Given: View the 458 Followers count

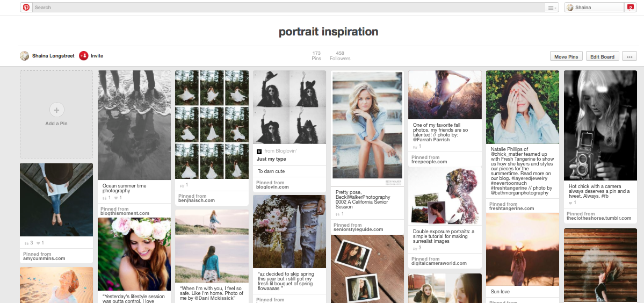Looking at the screenshot, I should 340,56.
